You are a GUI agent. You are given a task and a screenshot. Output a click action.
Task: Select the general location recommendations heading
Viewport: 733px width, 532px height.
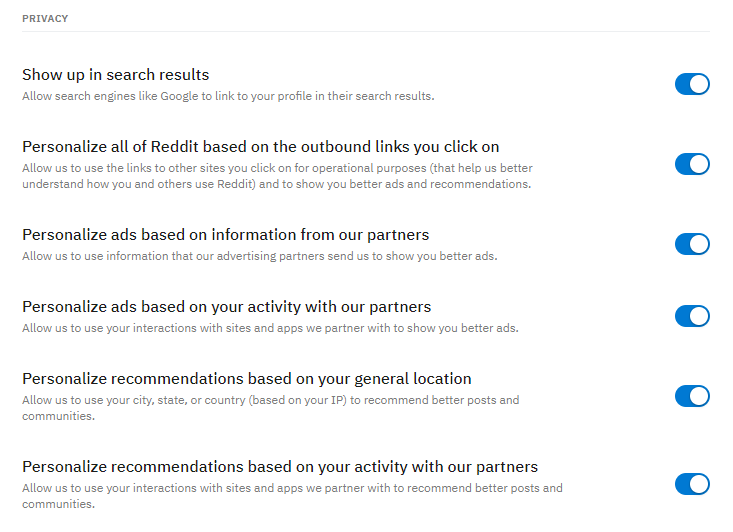(246, 379)
